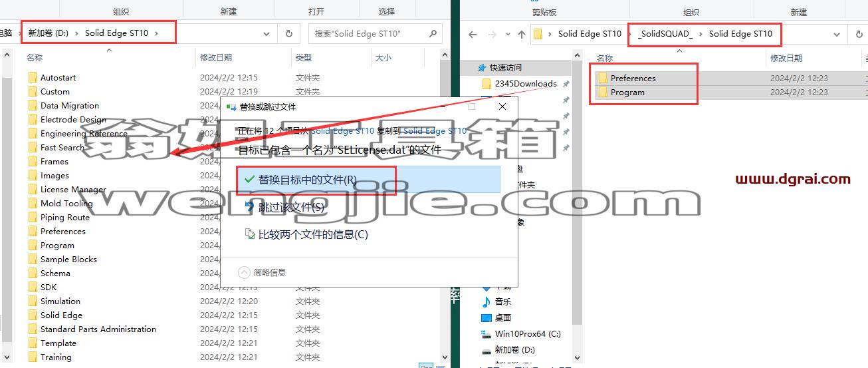Sort left window by 大小 column
This screenshot has width=868, height=368.
coord(383,58)
